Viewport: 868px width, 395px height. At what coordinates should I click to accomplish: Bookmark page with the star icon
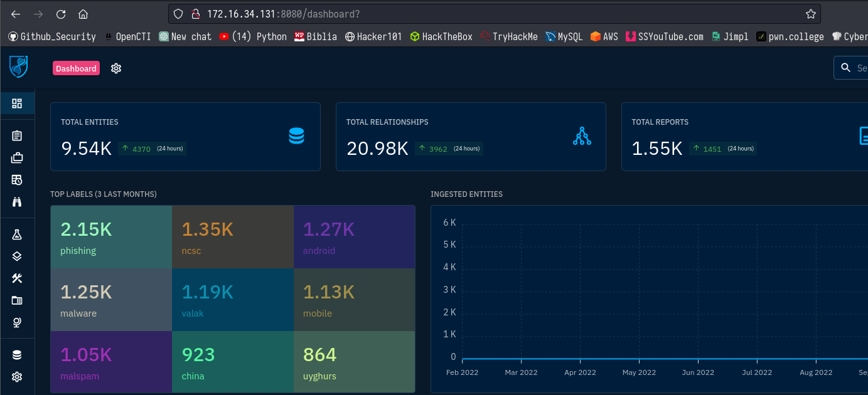pyautogui.click(x=810, y=14)
